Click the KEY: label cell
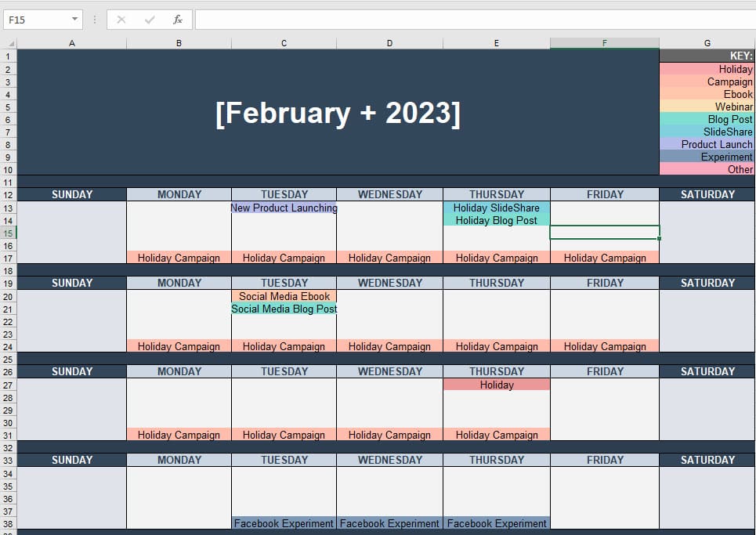756x535 pixels. 707,56
